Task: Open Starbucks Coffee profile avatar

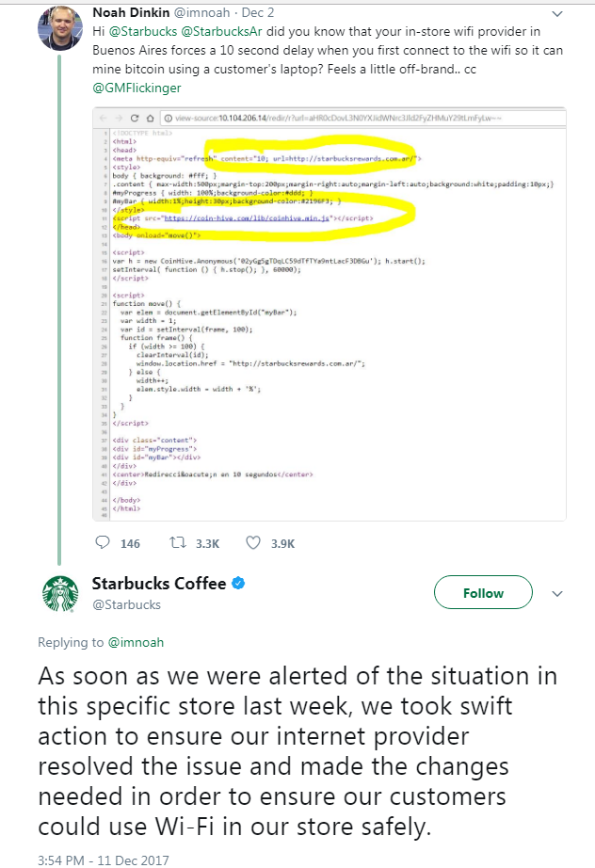Action: 59,593
